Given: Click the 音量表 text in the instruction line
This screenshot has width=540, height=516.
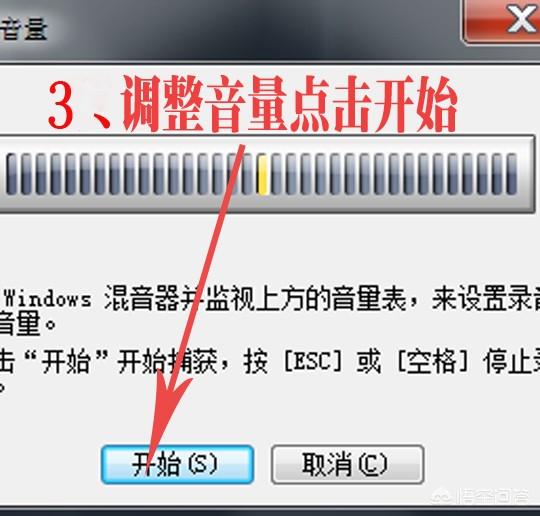Looking at the screenshot, I should 370,297.
